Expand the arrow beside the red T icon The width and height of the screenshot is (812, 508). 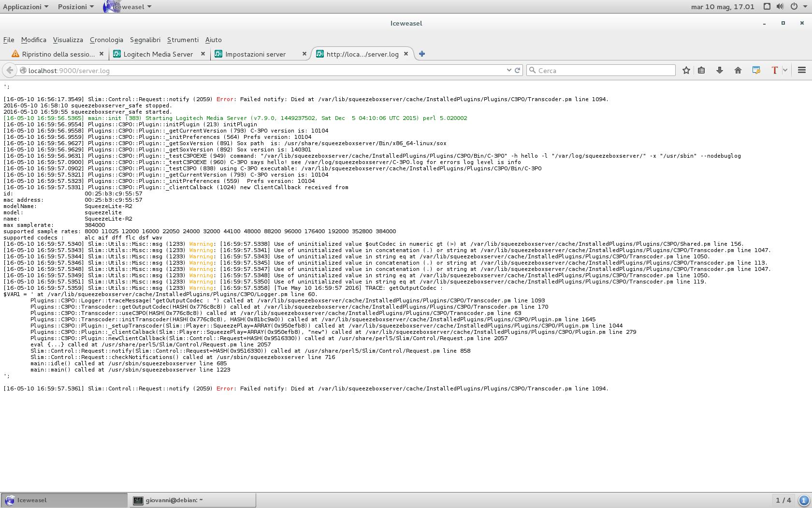tap(785, 70)
